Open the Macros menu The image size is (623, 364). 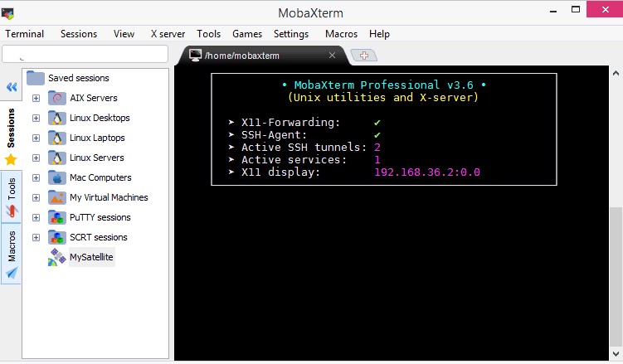click(x=341, y=34)
